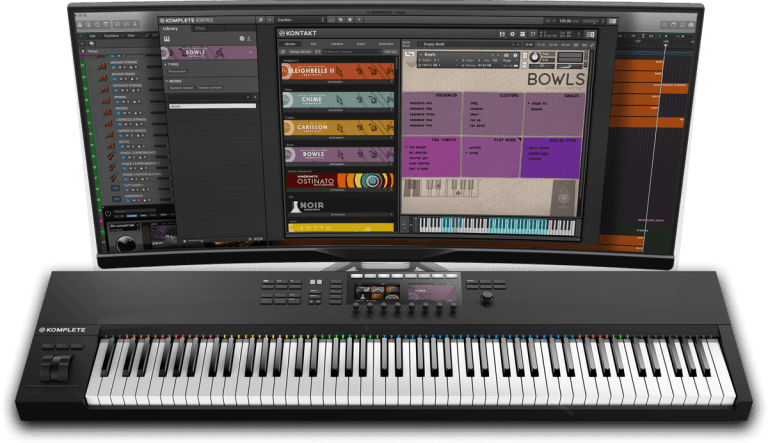Switch to Kontakt Expert tab
The height and width of the screenshot is (443, 768).
coord(361,44)
